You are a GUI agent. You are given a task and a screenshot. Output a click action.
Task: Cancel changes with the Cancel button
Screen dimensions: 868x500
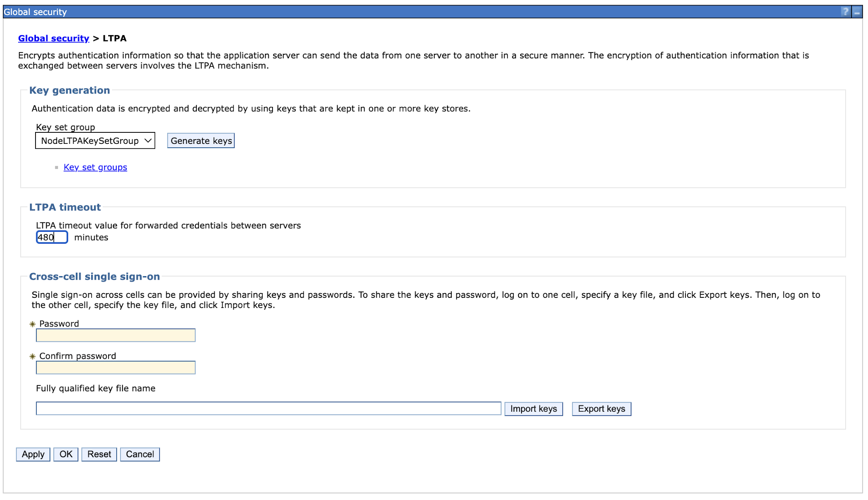[140, 454]
